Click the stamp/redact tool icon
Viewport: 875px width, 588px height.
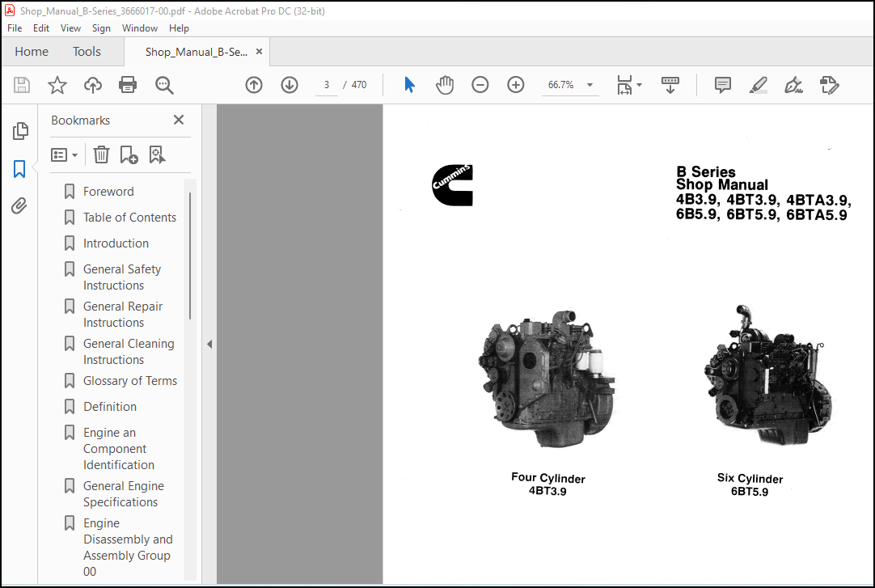[x=829, y=85]
